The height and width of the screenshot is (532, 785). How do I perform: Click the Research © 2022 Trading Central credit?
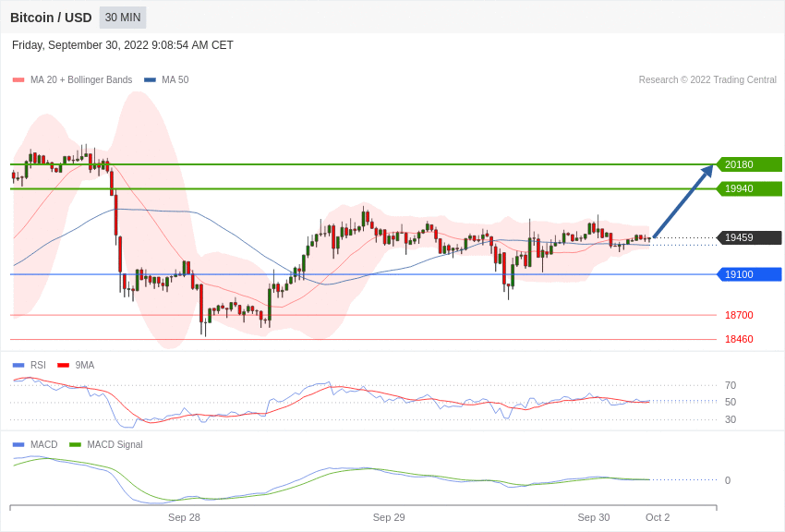707,79
